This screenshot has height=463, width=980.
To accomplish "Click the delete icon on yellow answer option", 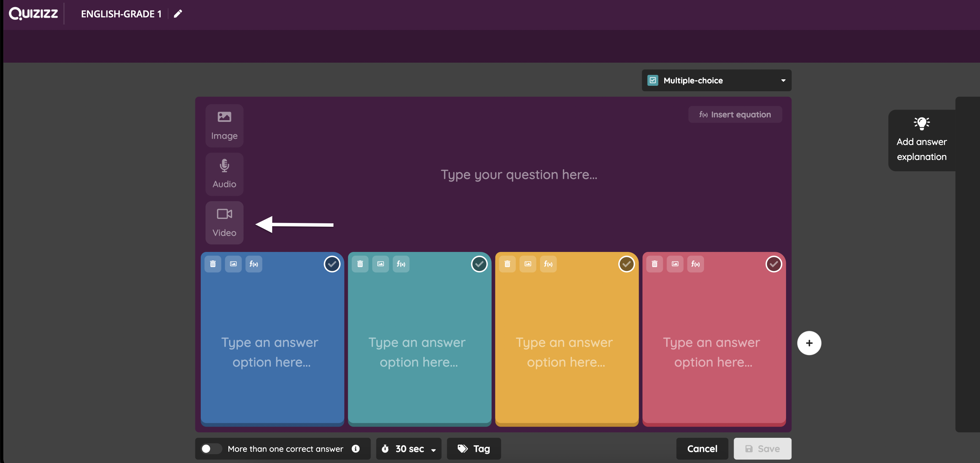I will pos(507,264).
